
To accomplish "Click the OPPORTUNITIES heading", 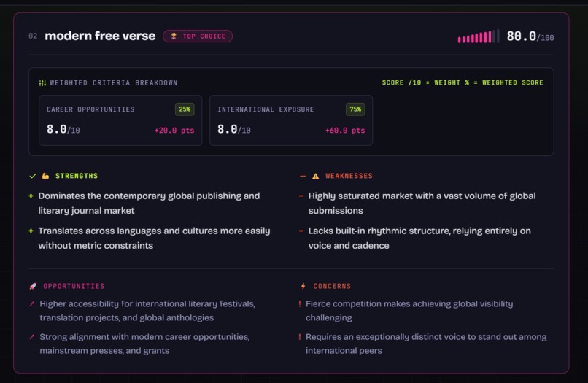I will pyautogui.click(x=74, y=286).
